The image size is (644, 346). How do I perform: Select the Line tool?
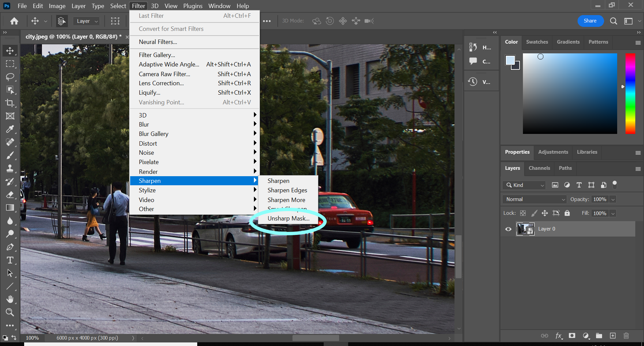click(x=10, y=286)
